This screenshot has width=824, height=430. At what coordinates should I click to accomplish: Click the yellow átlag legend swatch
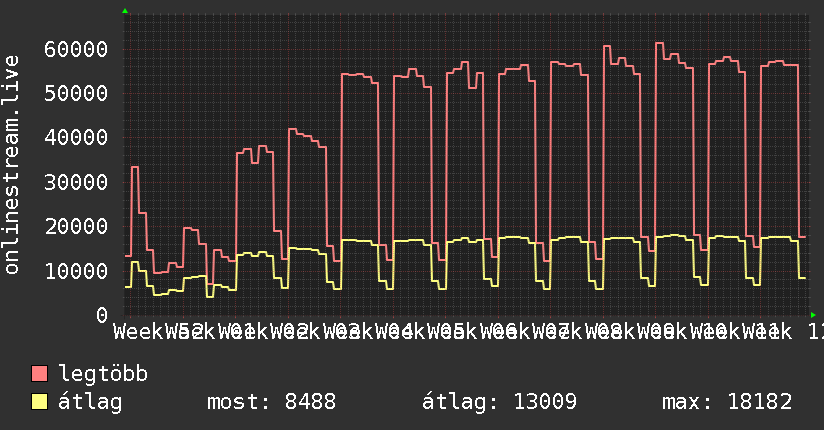coord(39,402)
